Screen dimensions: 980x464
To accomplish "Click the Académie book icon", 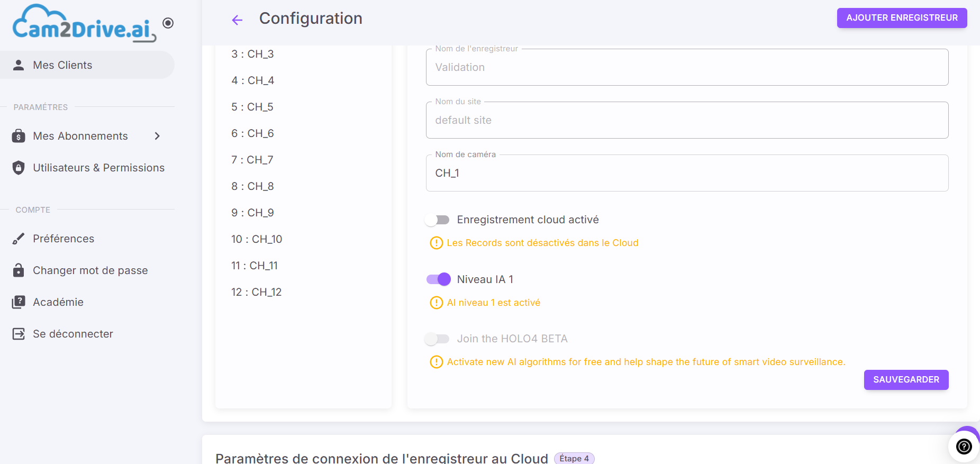I will [x=19, y=302].
